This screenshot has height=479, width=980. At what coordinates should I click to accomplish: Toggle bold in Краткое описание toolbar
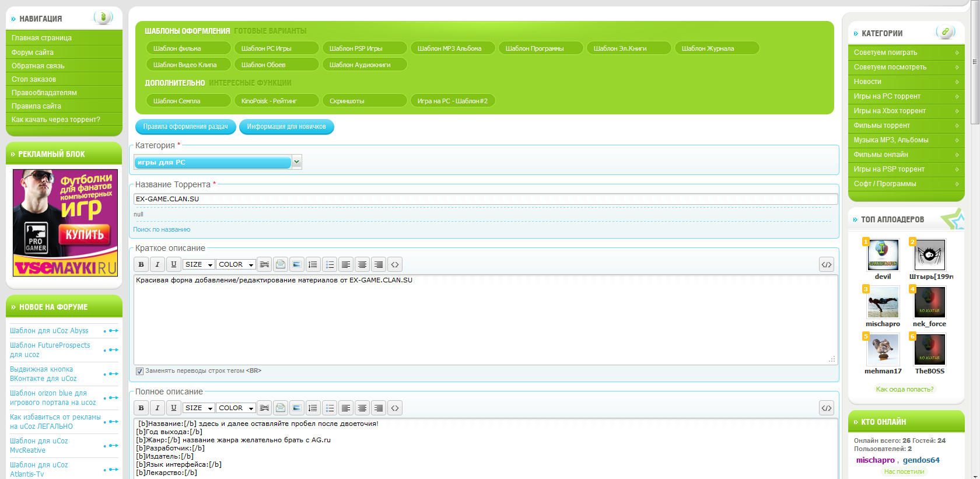coord(141,264)
